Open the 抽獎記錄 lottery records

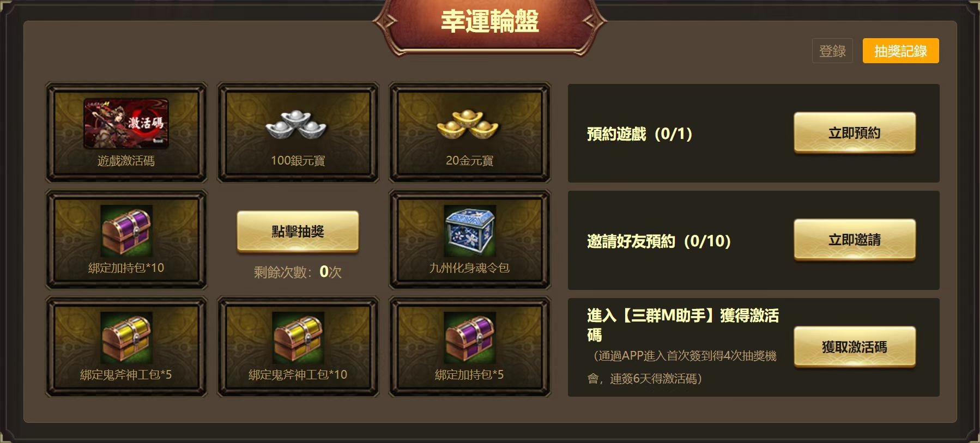(x=900, y=51)
